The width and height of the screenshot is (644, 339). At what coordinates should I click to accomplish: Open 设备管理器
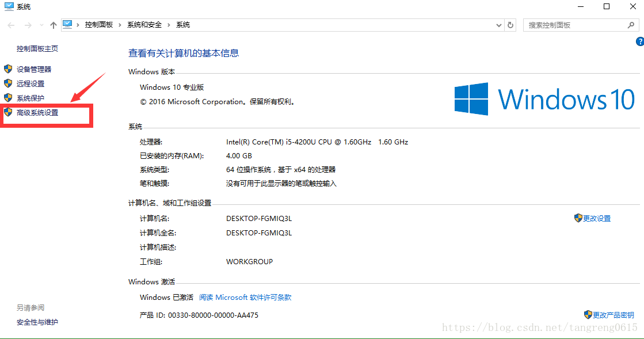34,70
